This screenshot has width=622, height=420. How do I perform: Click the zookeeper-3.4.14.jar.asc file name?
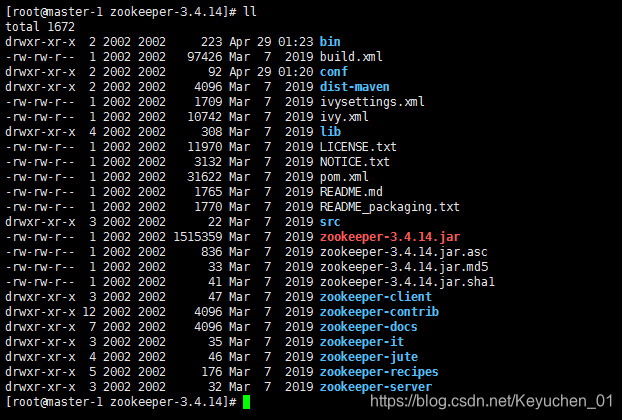403,252
